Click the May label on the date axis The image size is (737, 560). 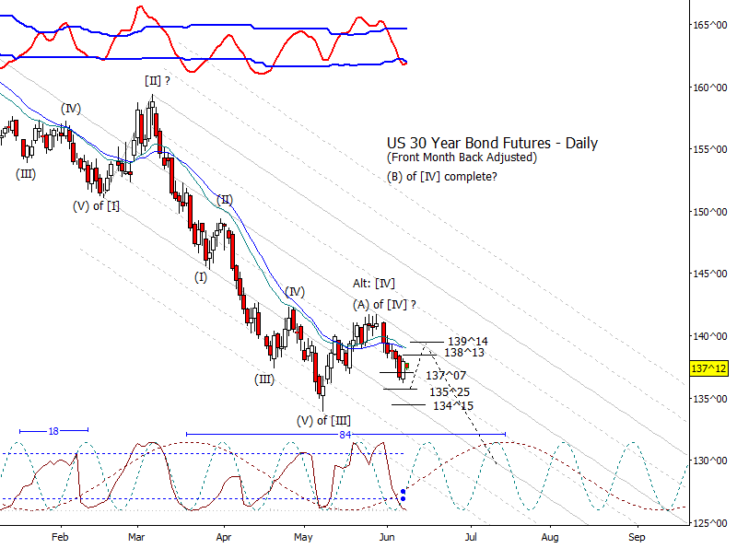(x=303, y=537)
